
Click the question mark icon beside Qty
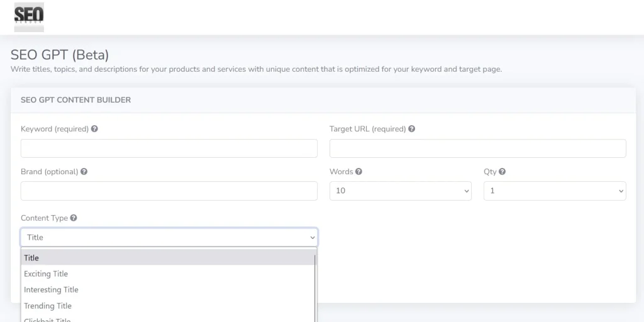click(502, 172)
